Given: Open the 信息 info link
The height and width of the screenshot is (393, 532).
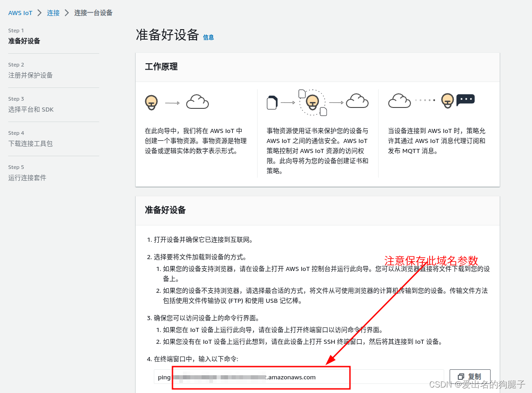Looking at the screenshot, I should 208,37.
